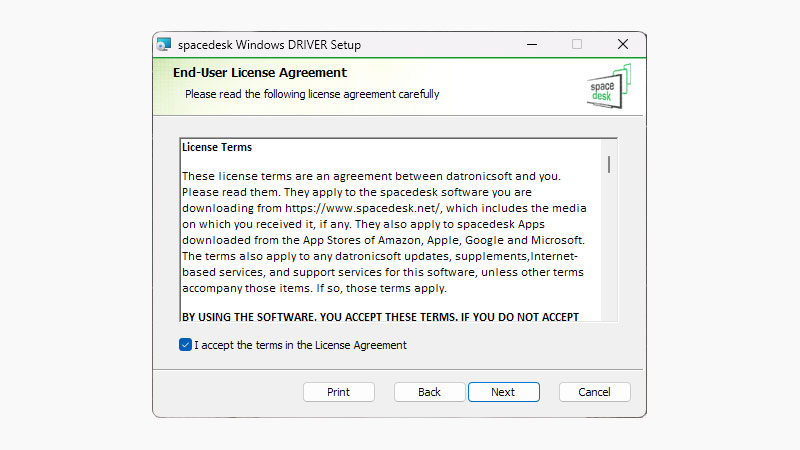800x450 pixels.
Task: Click the spacedesk logo in header
Action: (x=609, y=86)
